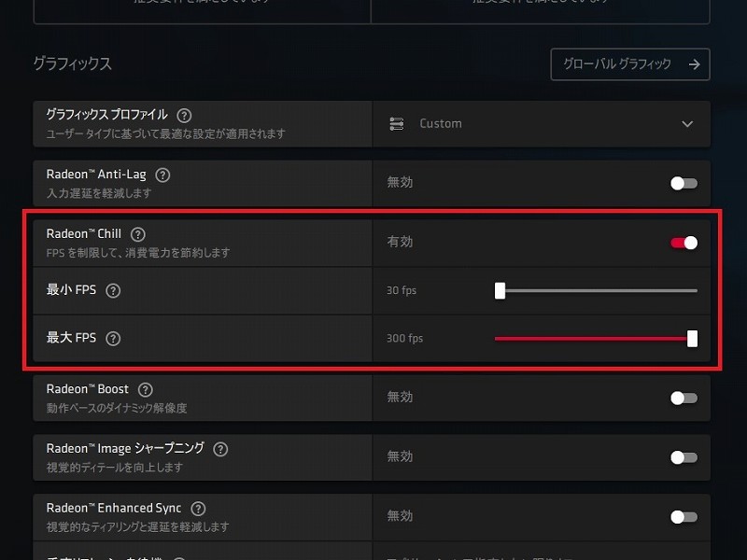Image resolution: width=747 pixels, height=560 pixels.
Task: Click arrow icon in グローバル グラフィック button
Action: (x=694, y=64)
